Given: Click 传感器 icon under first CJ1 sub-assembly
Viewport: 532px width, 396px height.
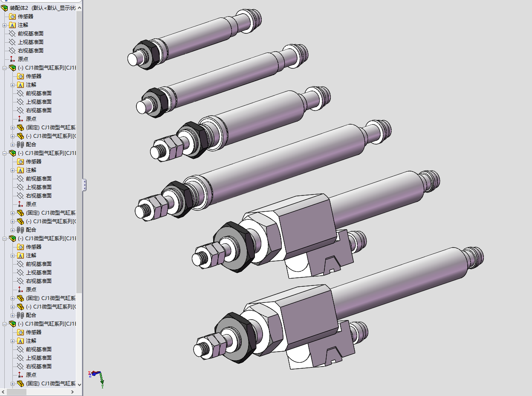Looking at the screenshot, I should point(20,76).
